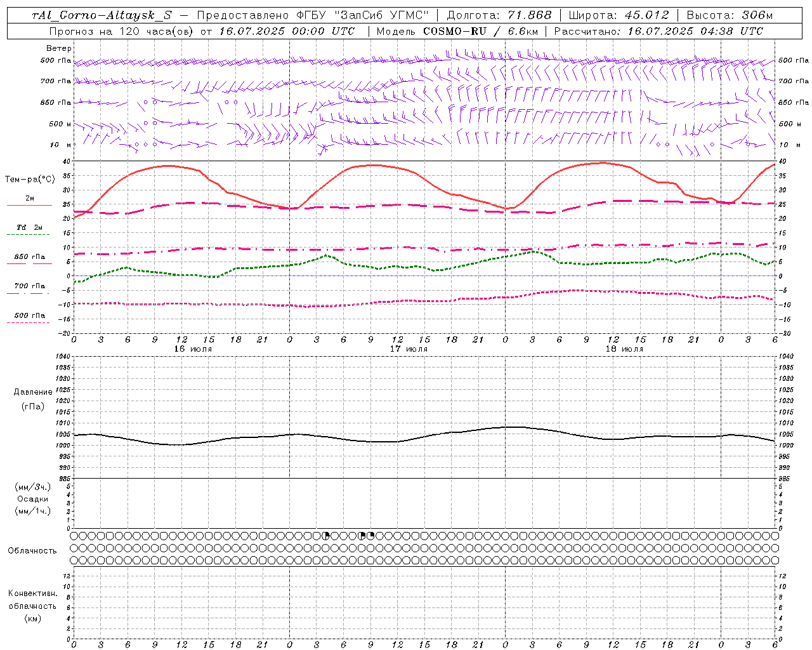Viewport: 812px width, 650px height.
Task: Click the (км) unit label
Action: point(33,618)
